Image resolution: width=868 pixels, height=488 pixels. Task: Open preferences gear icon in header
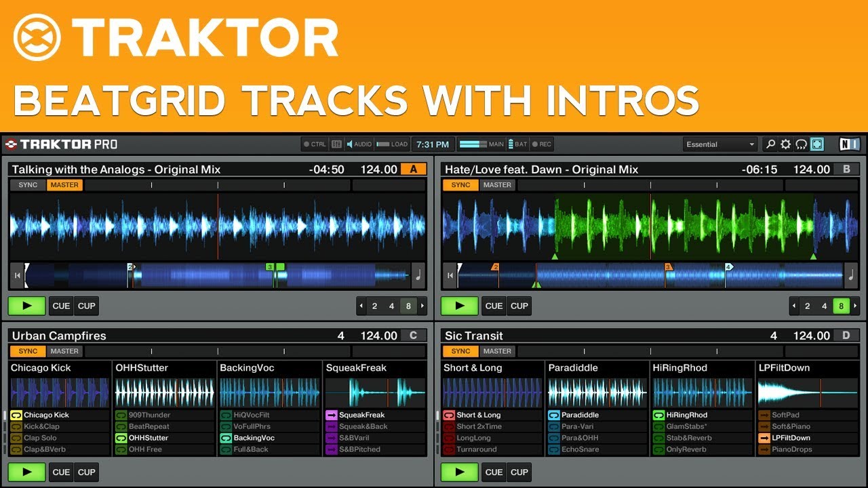tap(786, 144)
